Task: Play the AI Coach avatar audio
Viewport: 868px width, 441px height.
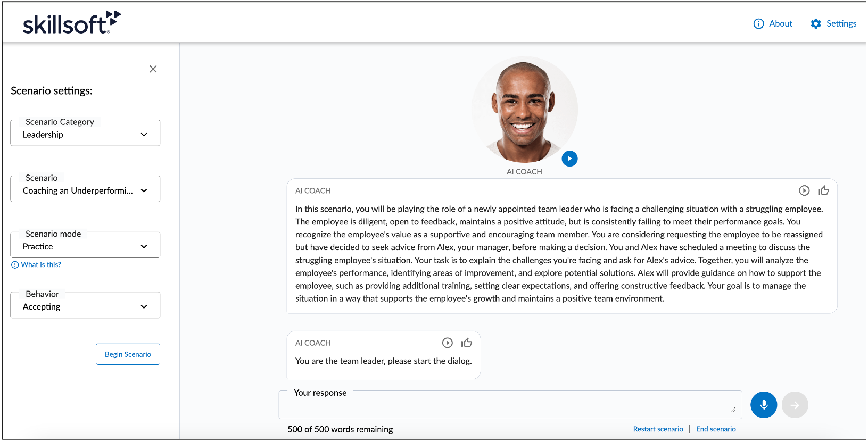Action: [x=569, y=159]
